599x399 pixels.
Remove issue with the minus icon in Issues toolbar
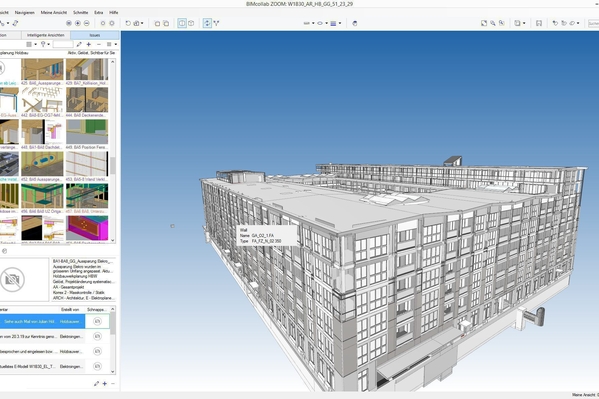[x=99, y=44]
